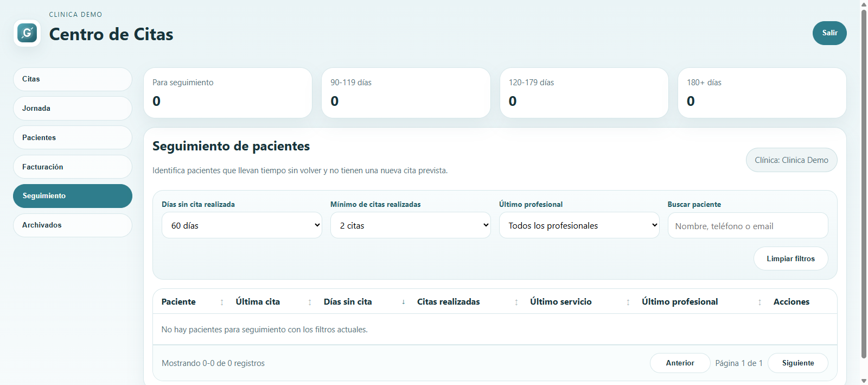Screen dimensions: 868x385
Task: Click sort arrows for Último profesional column
Action: 759,302
